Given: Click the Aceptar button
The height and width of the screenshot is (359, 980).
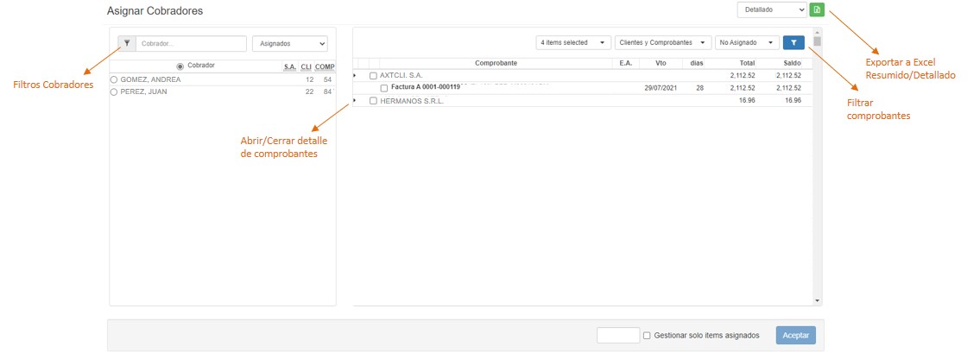Looking at the screenshot, I should (794, 336).
